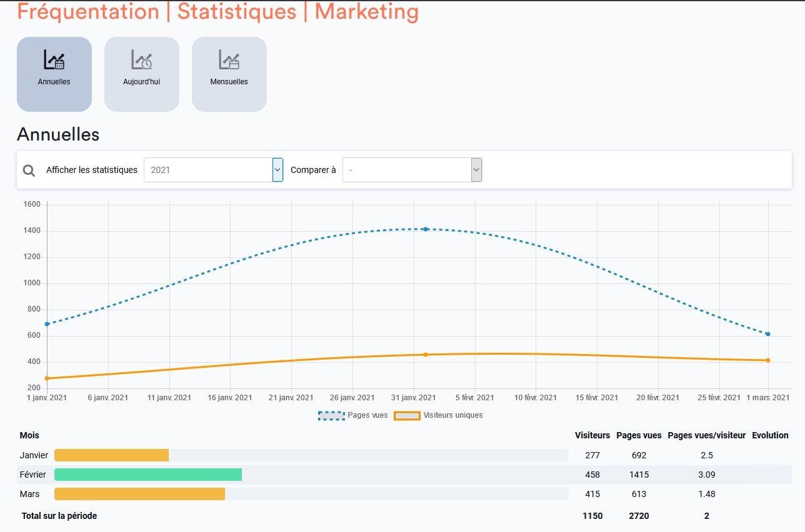
Task: Click the search magnifier icon
Action: click(x=29, y=170)
